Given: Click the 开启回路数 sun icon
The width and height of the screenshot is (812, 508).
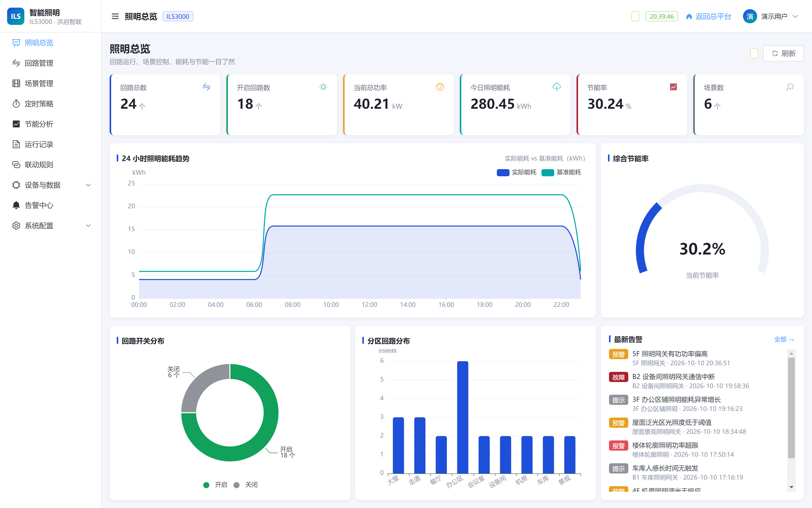Looking at the screenshot, I should coord(323,87).
